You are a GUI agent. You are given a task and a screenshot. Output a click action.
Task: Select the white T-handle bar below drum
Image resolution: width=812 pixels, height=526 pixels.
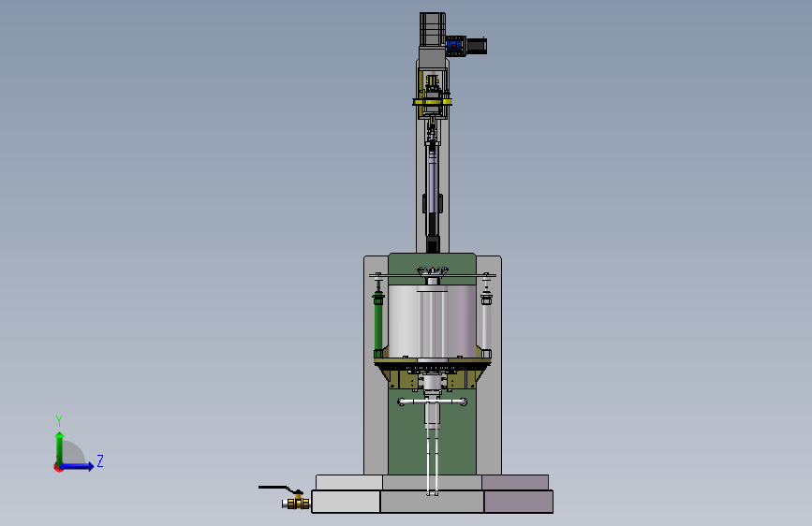coord(433,402)
